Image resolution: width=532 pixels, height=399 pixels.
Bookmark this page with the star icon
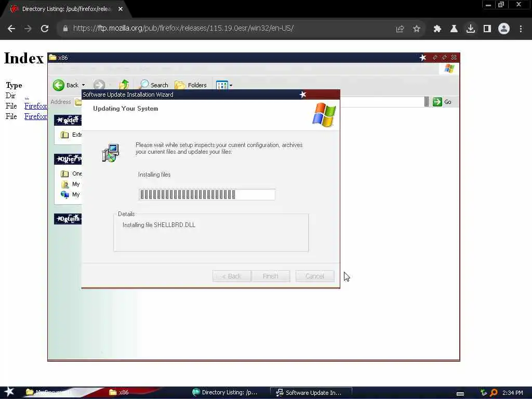click(x=417, y=29)
